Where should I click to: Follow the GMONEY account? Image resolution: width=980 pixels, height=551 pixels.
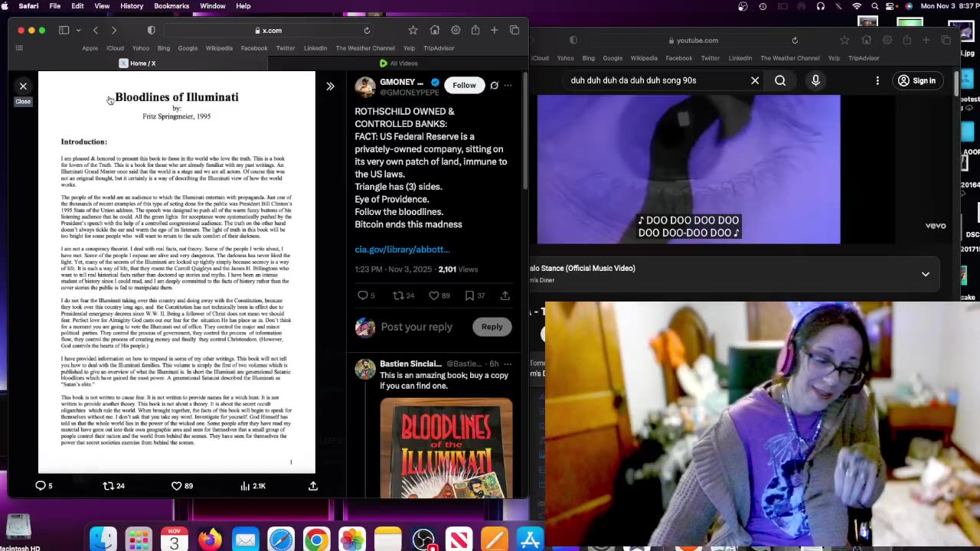point(464,85)
